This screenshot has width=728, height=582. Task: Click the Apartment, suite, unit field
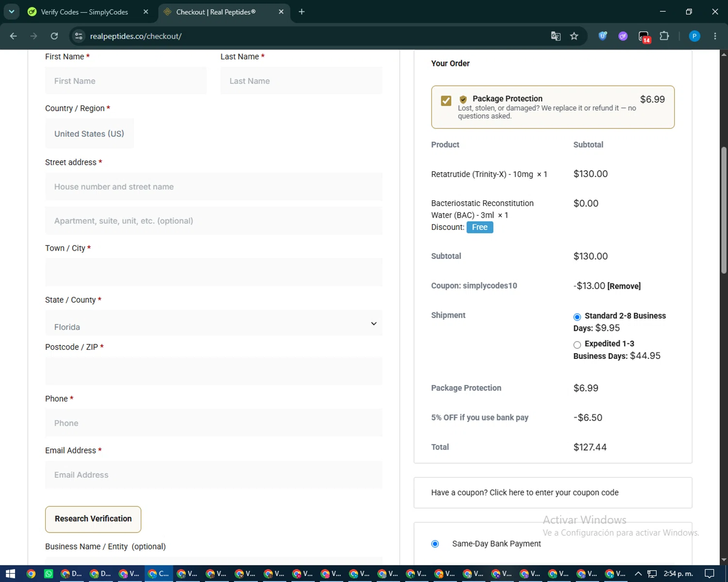pyautogui.click(x=214, y=221)
